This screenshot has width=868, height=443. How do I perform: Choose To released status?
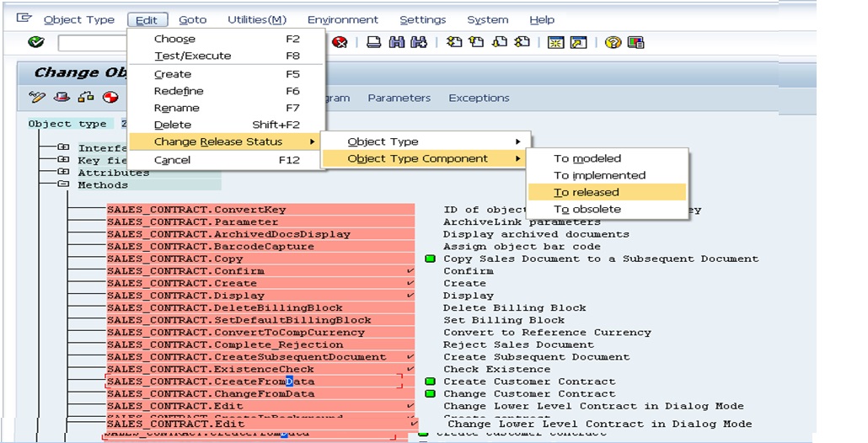[x=608, y=193]
